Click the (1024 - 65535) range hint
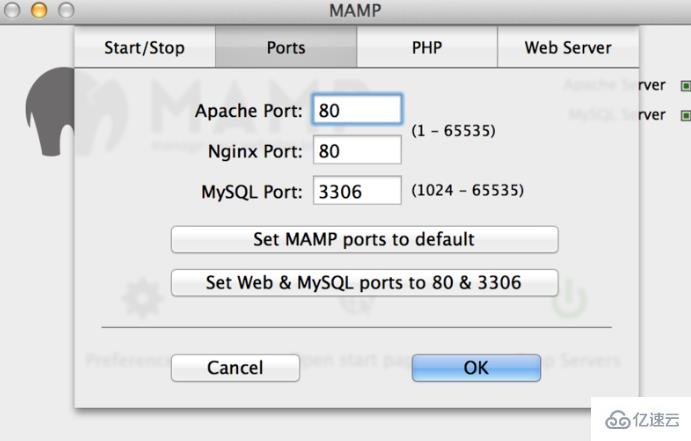This screenshot has height=441, width=691. coord(467,190)
